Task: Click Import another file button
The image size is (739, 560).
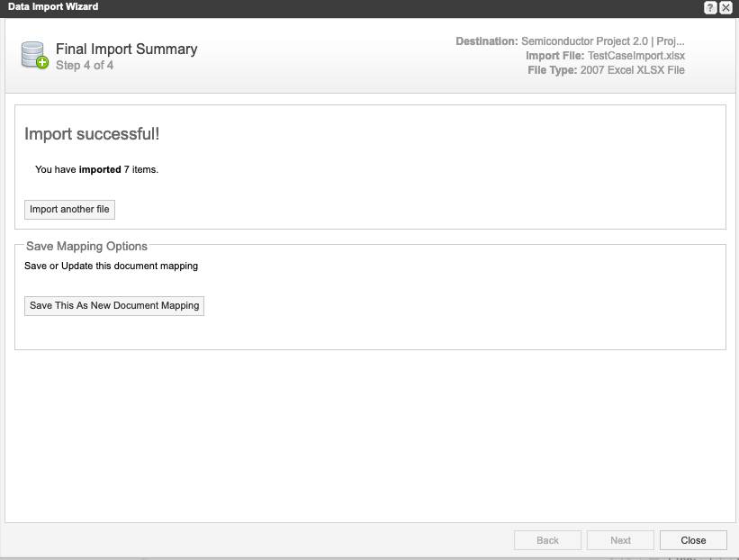Action: coord(69,210)
